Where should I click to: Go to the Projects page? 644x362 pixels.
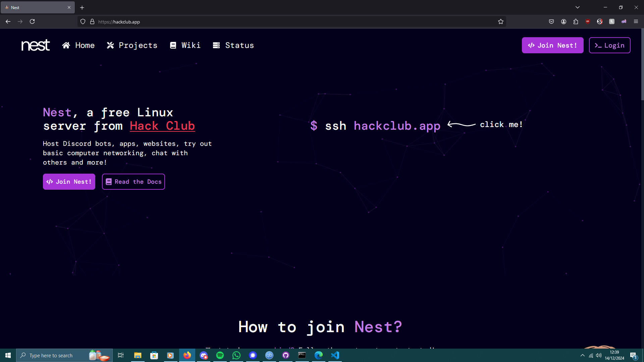coord(132,45)
